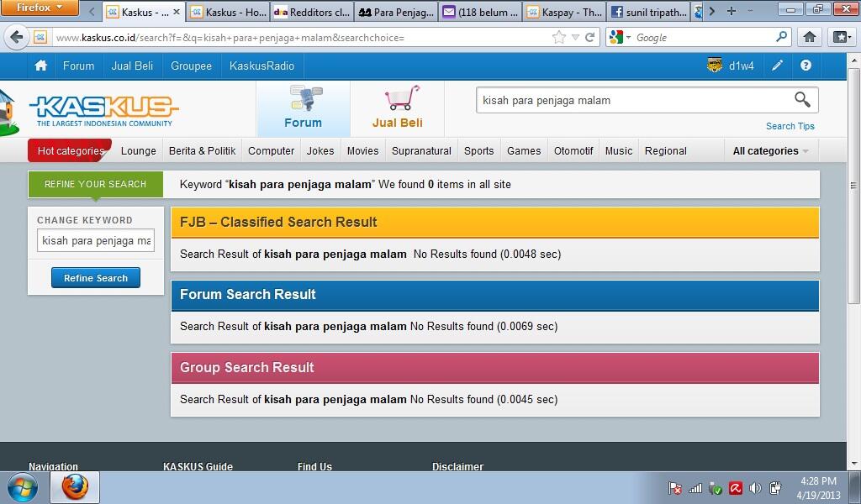Open Forum in the top navbar
The image size is (861, 504).
tap(78, 66)
